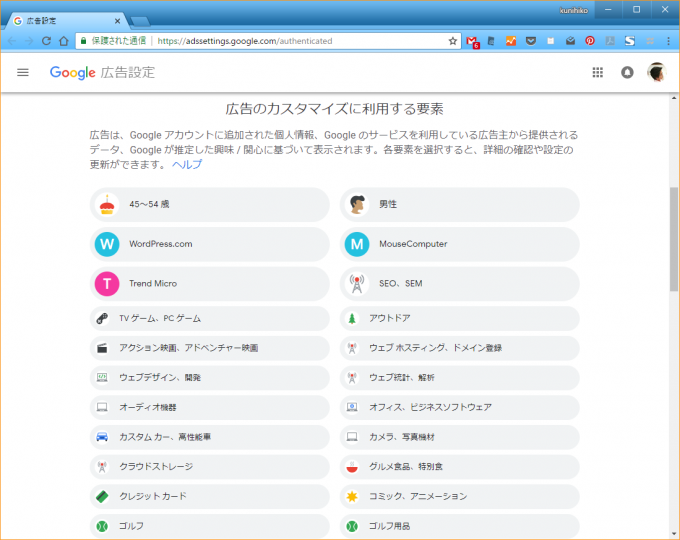Click the MouseComputer M icon

(x=357, y=244)
